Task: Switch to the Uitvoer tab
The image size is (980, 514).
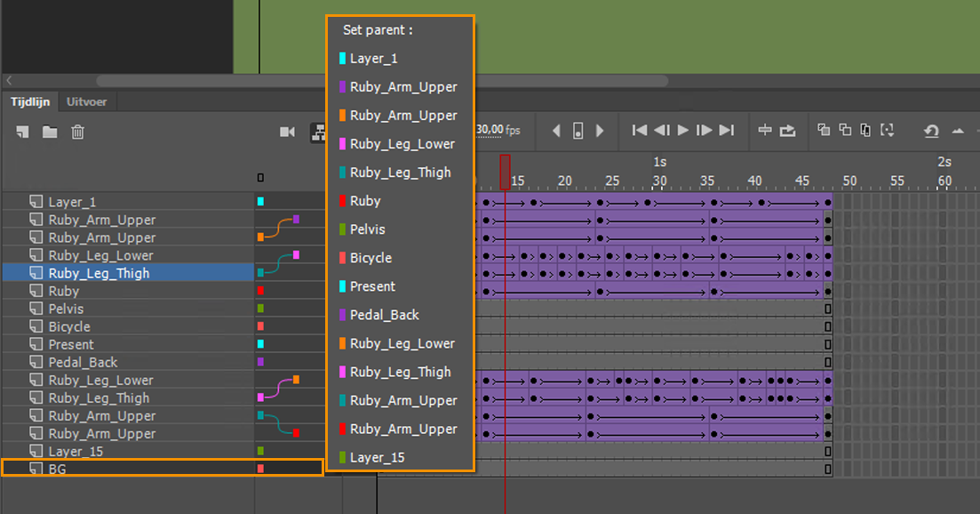Action: 87,101
